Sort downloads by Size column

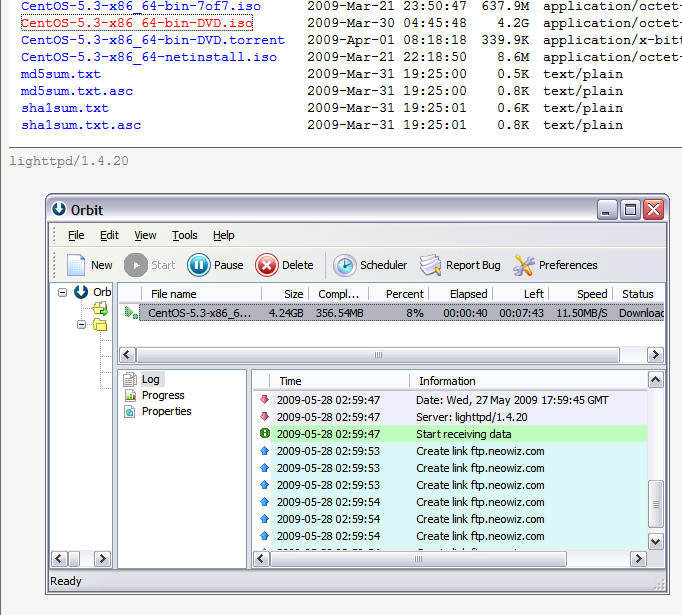point(285,294)
